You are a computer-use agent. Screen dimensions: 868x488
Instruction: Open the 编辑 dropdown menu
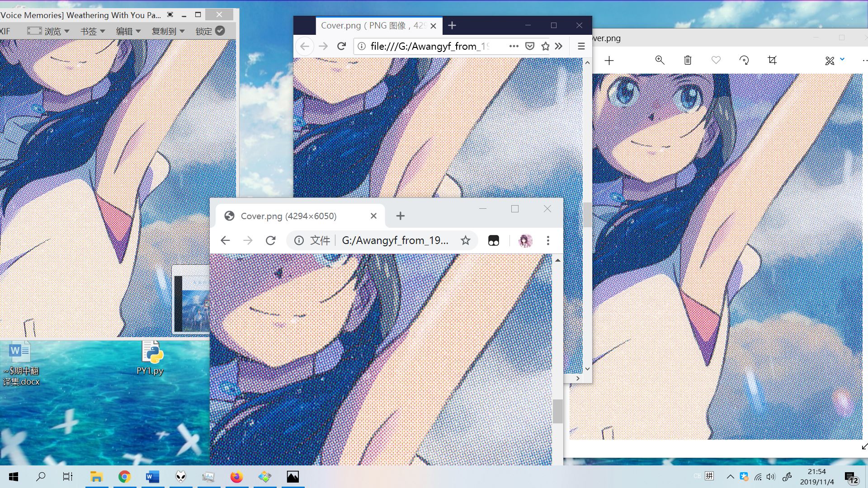tap(128, 31)
